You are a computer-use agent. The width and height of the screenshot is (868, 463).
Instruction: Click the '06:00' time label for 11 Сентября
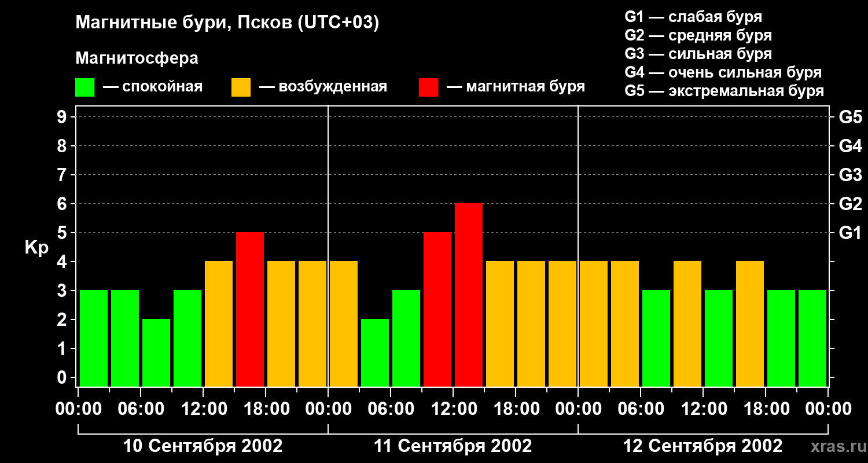(391, 409)
